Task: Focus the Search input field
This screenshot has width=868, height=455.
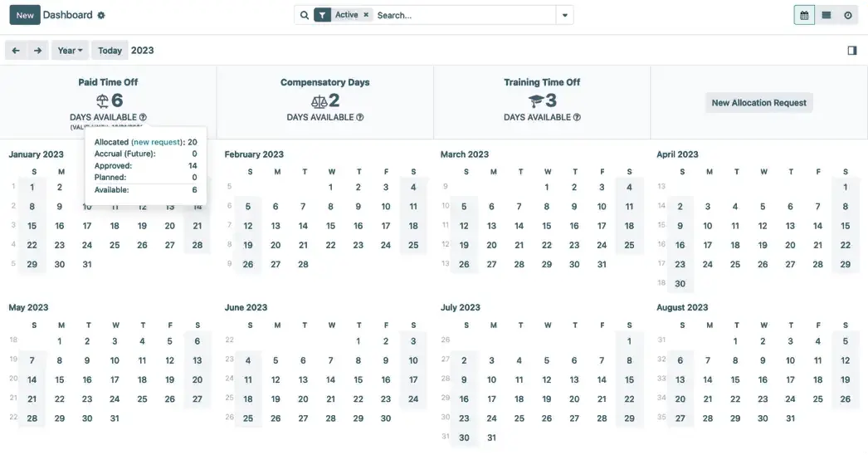Action: pos(463,15)
